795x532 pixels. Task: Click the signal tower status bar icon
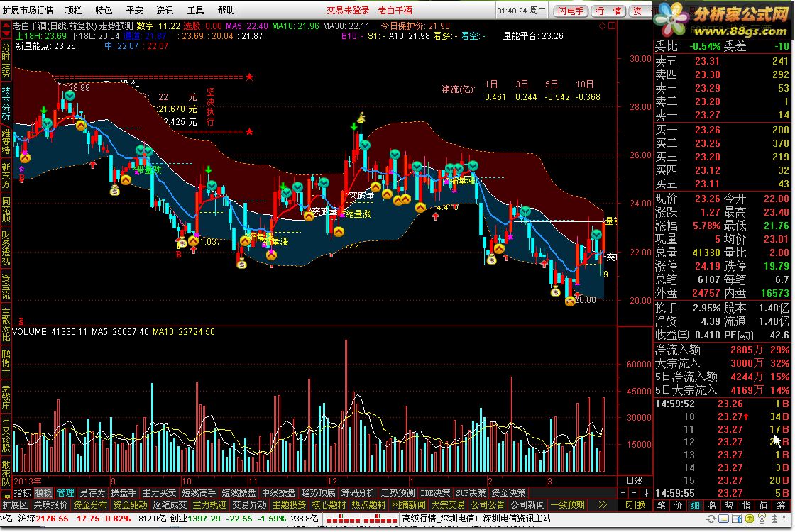tap(762, 519)
